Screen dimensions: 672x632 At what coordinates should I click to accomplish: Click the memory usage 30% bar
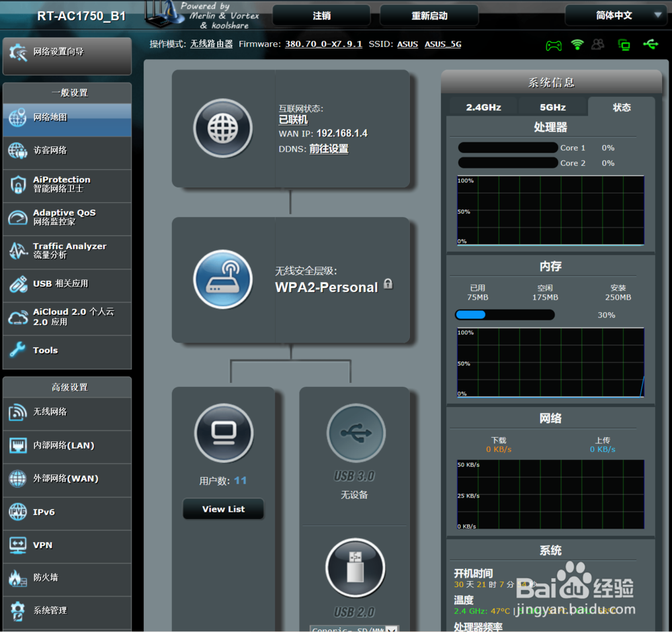(x=505, y=315)
